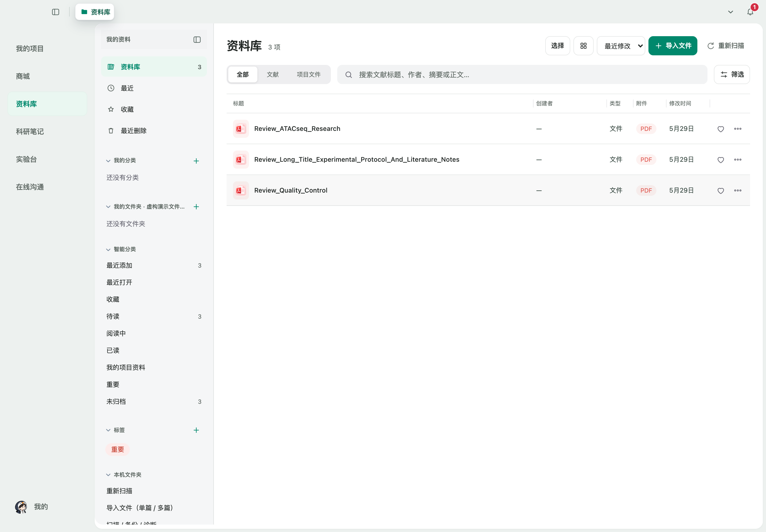Favorite Review_Long_Title_Experimental_Protocol file heart icon

coord(721,160)
